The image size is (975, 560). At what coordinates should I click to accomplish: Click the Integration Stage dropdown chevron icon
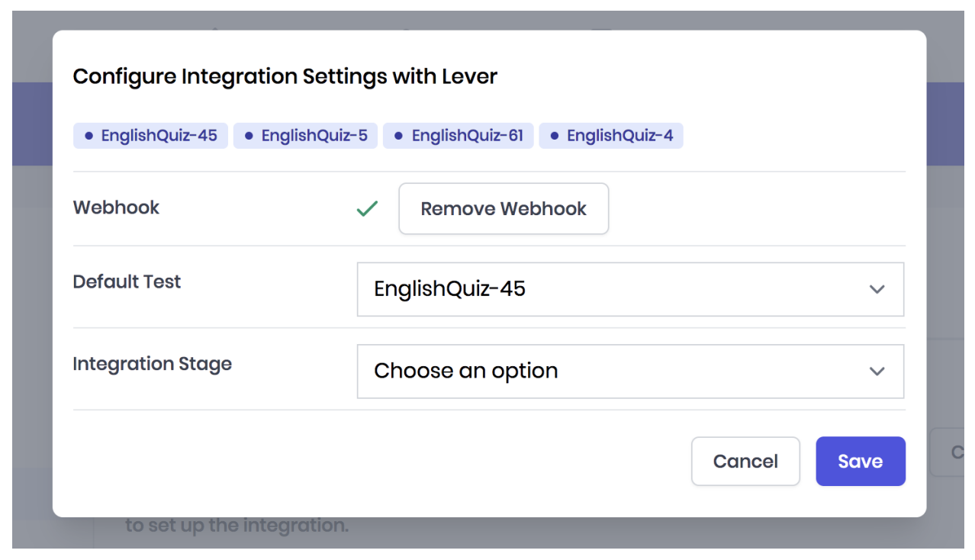click(x=877, y=372)
